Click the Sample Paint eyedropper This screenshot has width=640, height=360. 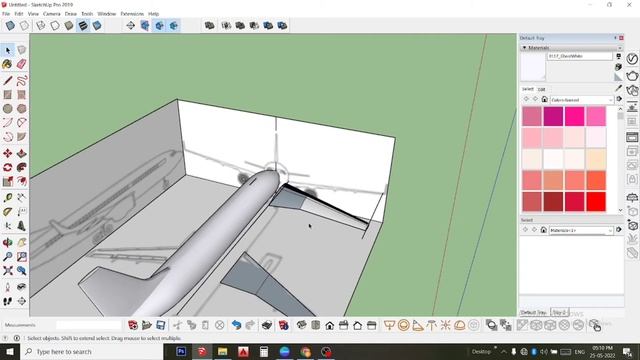tap(619, 88)
